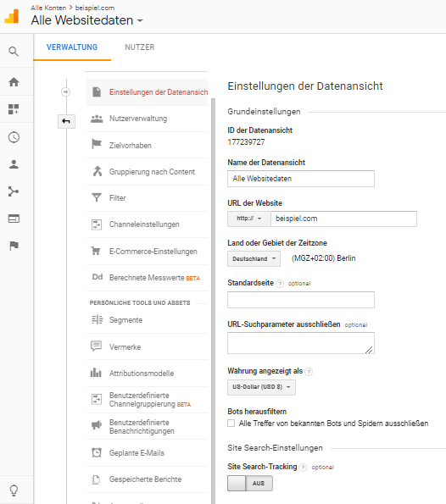The height and width of the screenshot is (504, 446).
Task: Open Zielvorhaben menu item
Action: (147, 146)
